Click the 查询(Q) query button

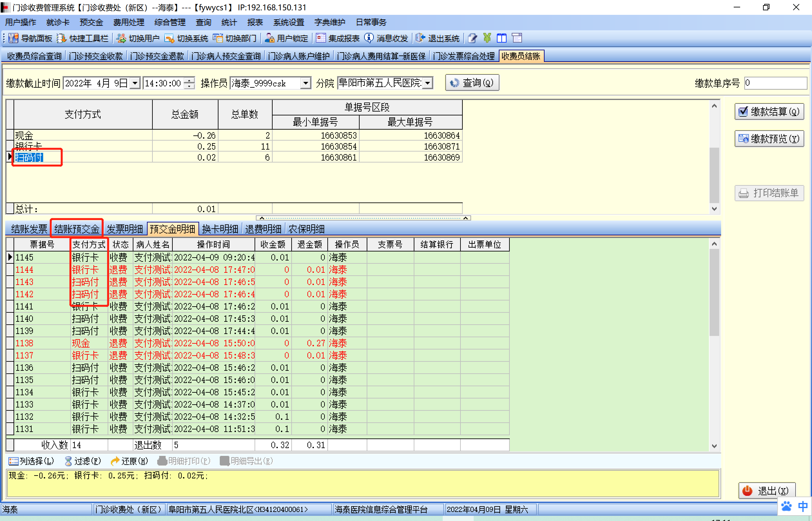[472, 83]
